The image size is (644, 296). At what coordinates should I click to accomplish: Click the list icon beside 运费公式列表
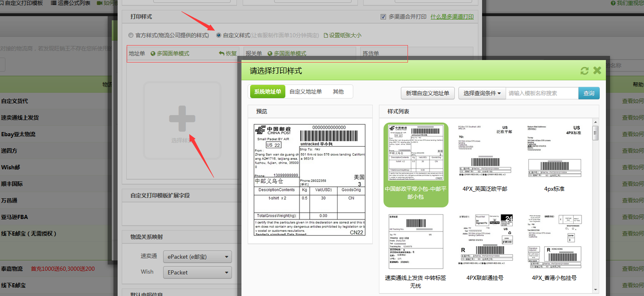point(54,3)
